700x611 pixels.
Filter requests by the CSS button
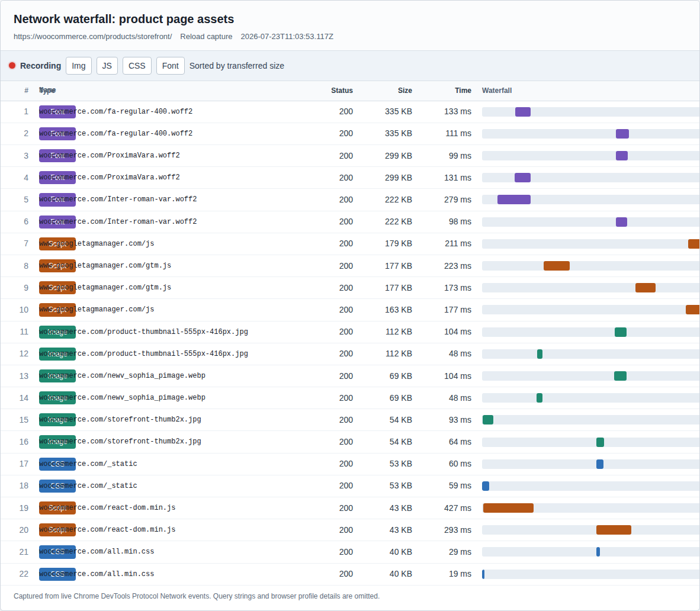point(137,66)
